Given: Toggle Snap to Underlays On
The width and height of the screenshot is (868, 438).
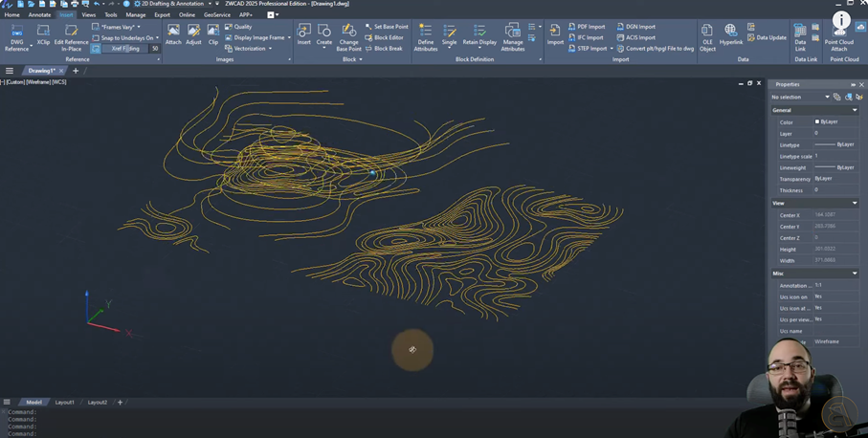Looking at the screenshot, I should click(x=126, y=37).
